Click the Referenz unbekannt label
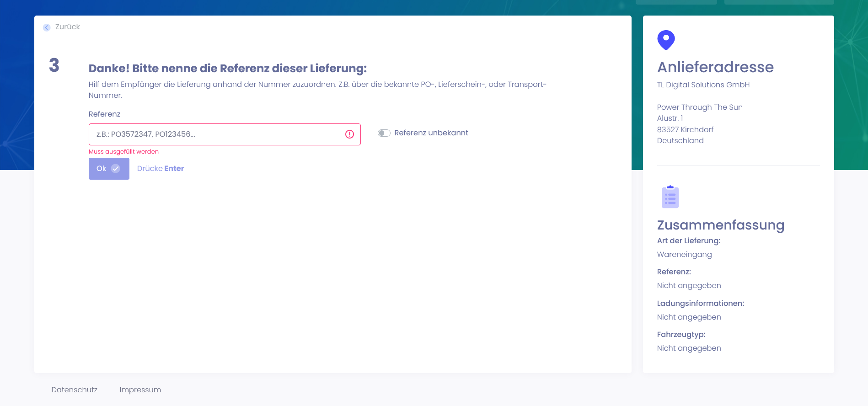Image resolution: width=868 pixels, height=406 pixels. click(431, 133)
